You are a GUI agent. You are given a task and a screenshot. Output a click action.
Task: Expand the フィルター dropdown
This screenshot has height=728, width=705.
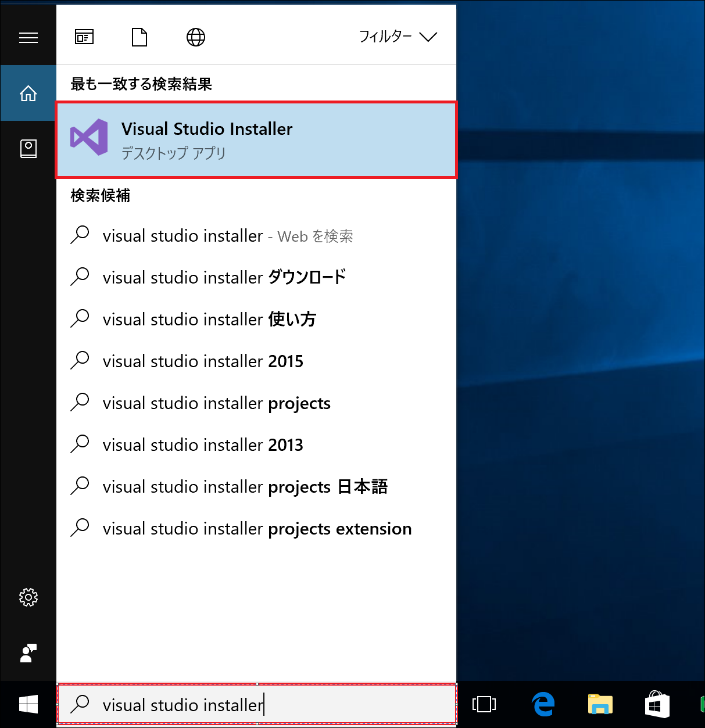click(398, 37)
